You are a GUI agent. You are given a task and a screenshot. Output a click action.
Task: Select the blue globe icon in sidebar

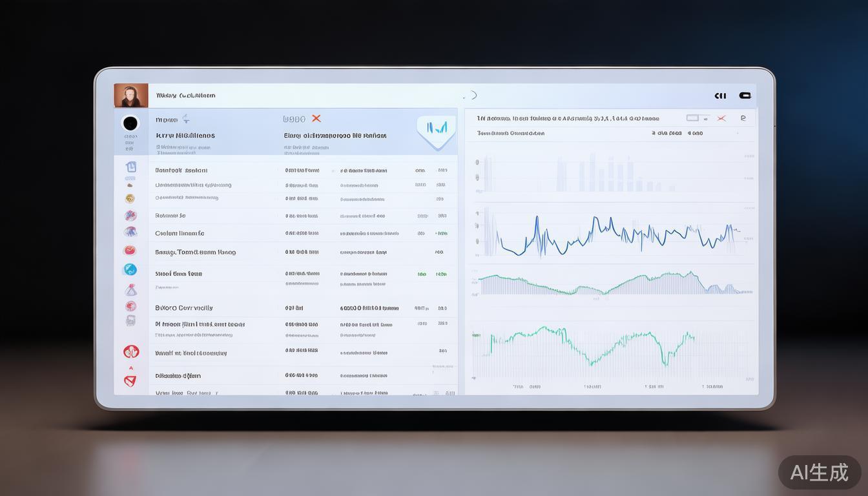coord(130,270)
